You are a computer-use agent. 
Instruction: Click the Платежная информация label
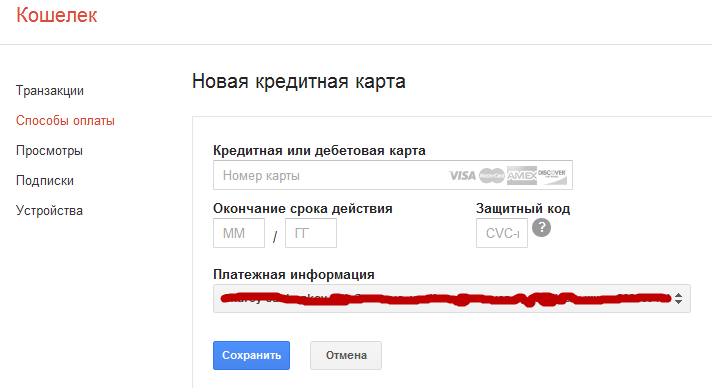click(294, 274)
